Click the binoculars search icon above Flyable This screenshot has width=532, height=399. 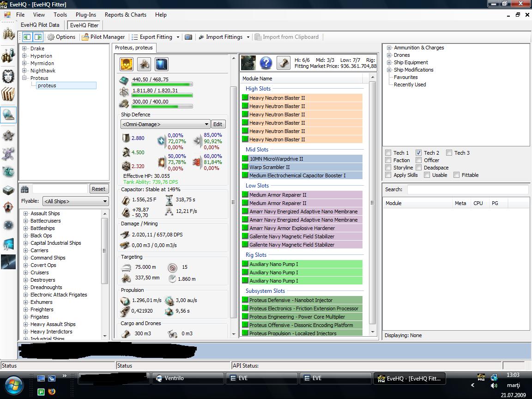25,189
